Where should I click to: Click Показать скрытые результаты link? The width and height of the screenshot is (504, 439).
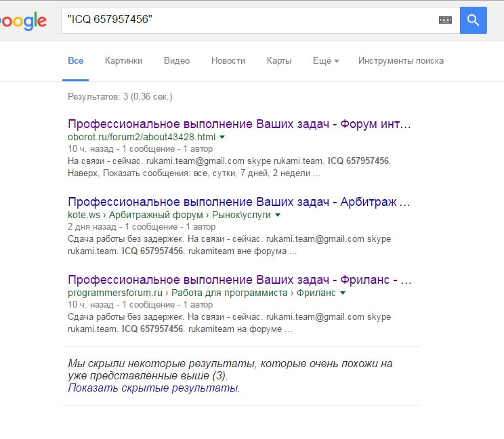click(x=154, y=388)
